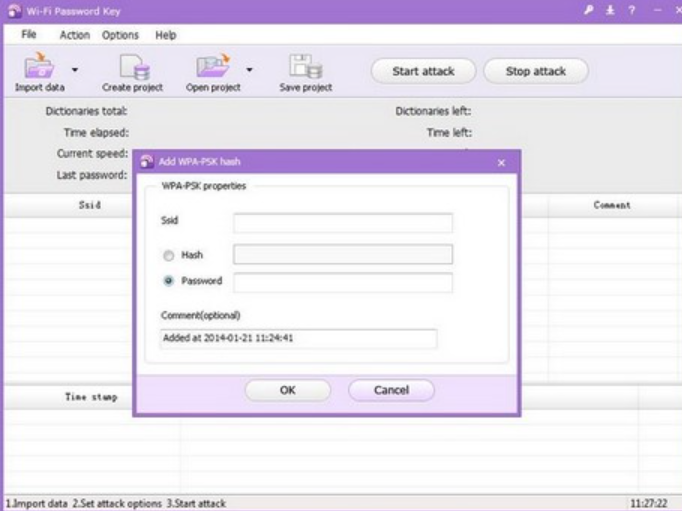Screen dimensions: 682x511
Task: Open the File menu
Action: click(29, 34)
